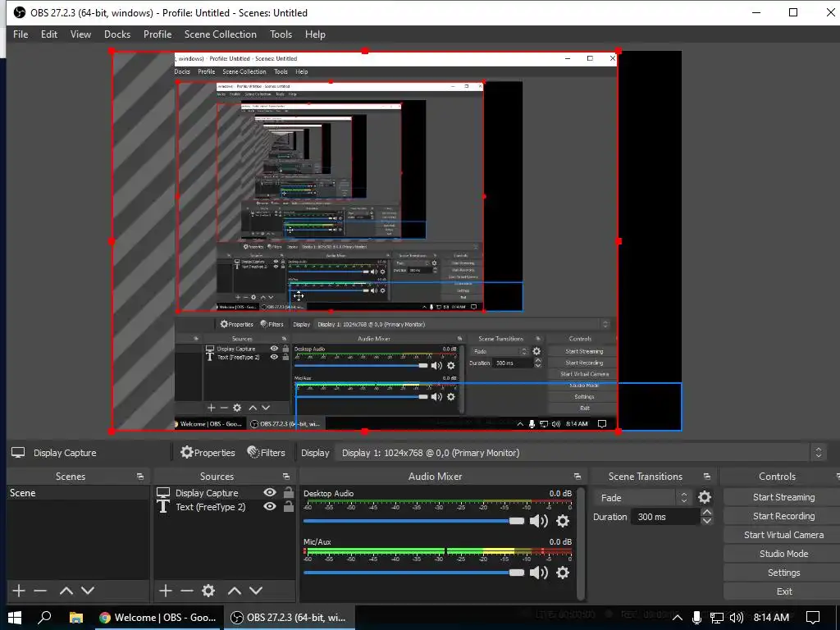Click the Audio Mixer vertical scrollbar

(581, 543)
